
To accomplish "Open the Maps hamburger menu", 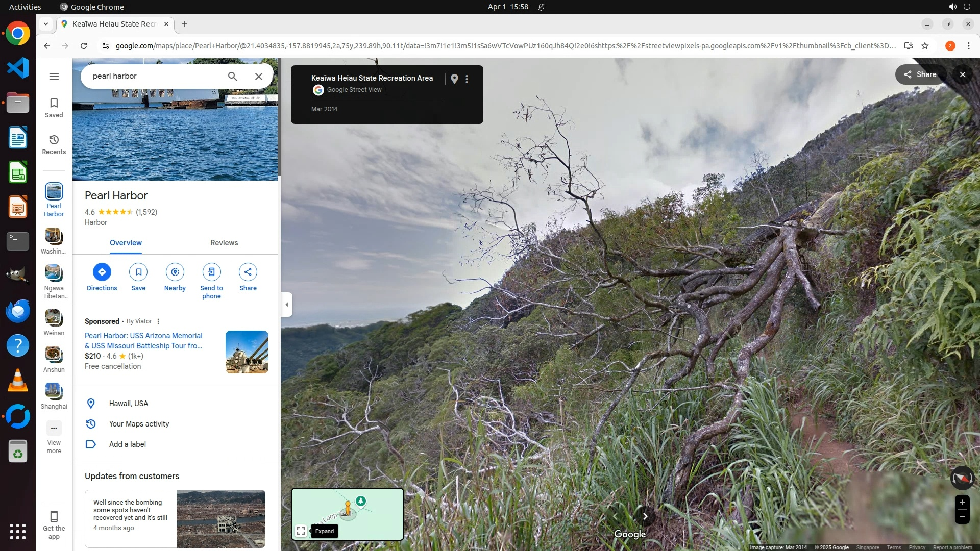I will pyautogui.click(x=54, y=77).
